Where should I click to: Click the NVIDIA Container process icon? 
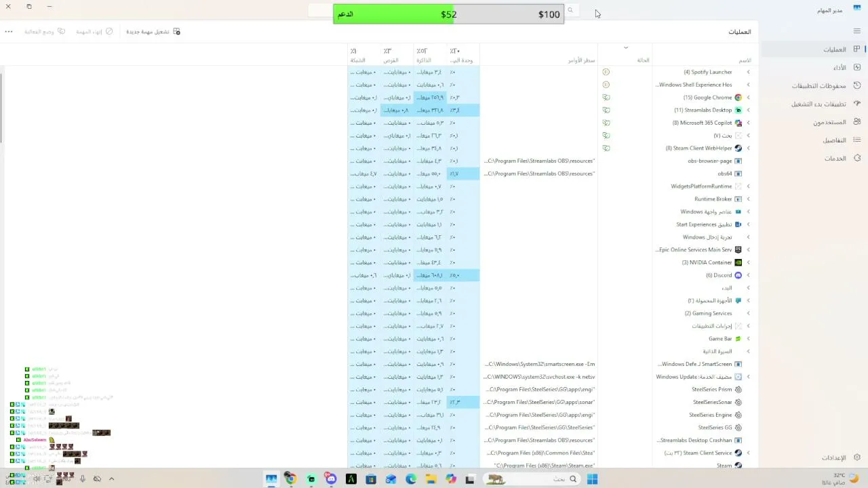coord(738,262)
